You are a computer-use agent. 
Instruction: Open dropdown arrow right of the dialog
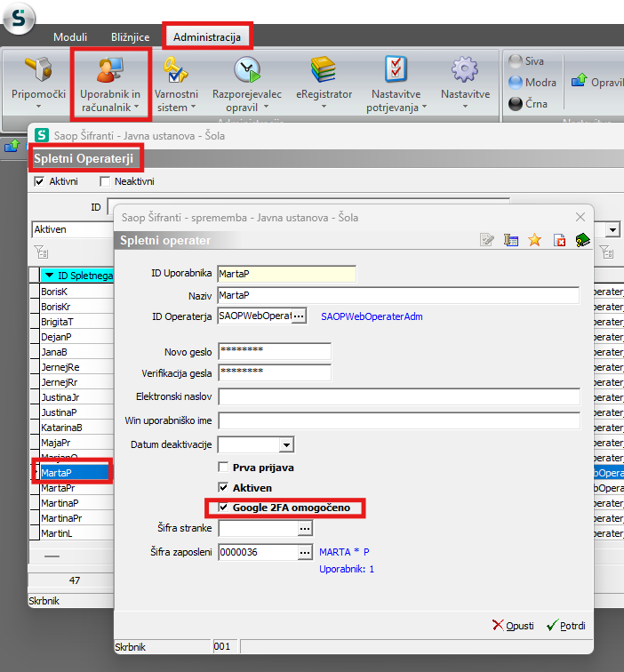click(612, 229)
